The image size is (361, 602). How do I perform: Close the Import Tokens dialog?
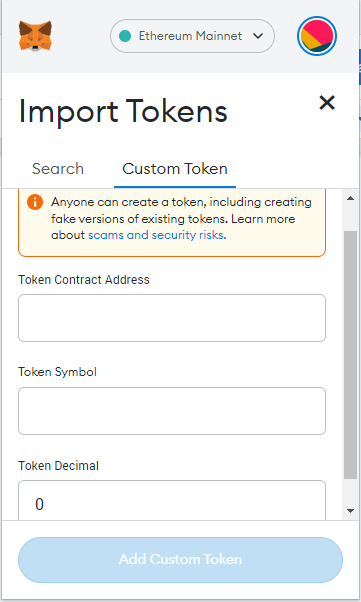tap(327, 103)
